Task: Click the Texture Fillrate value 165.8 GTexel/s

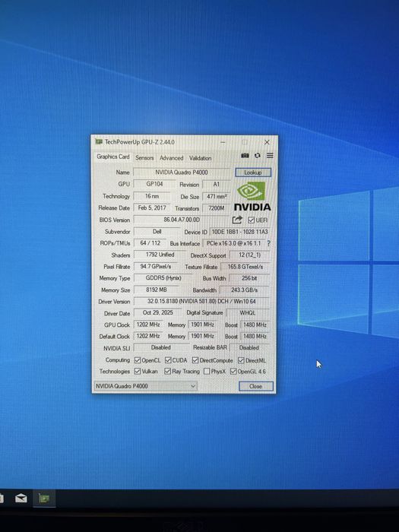Action: tap(245, 267)
